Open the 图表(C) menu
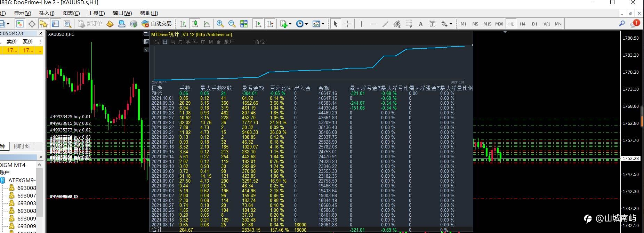This screenshot has width=644, height=233. coord(71,13)
